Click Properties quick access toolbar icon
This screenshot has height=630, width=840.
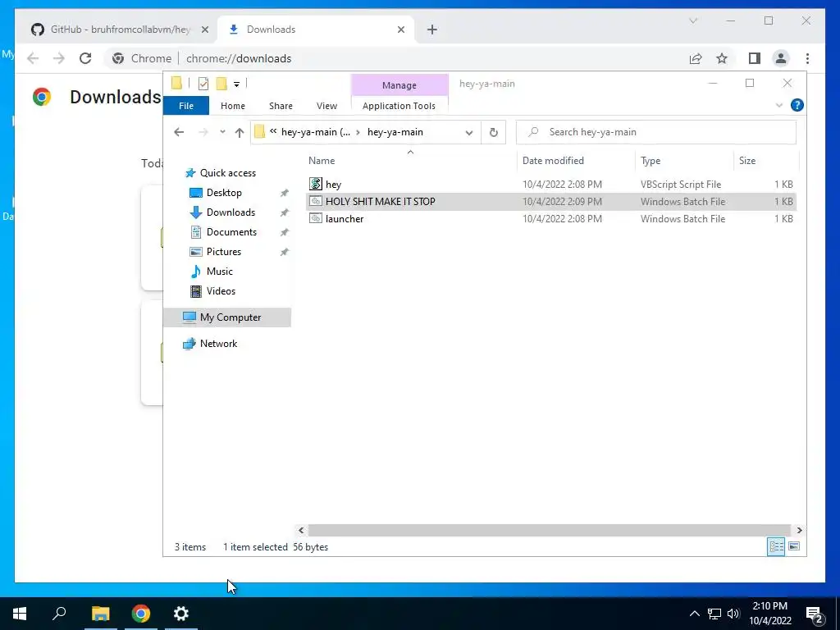pyautogui.click(x=203, y=84)
